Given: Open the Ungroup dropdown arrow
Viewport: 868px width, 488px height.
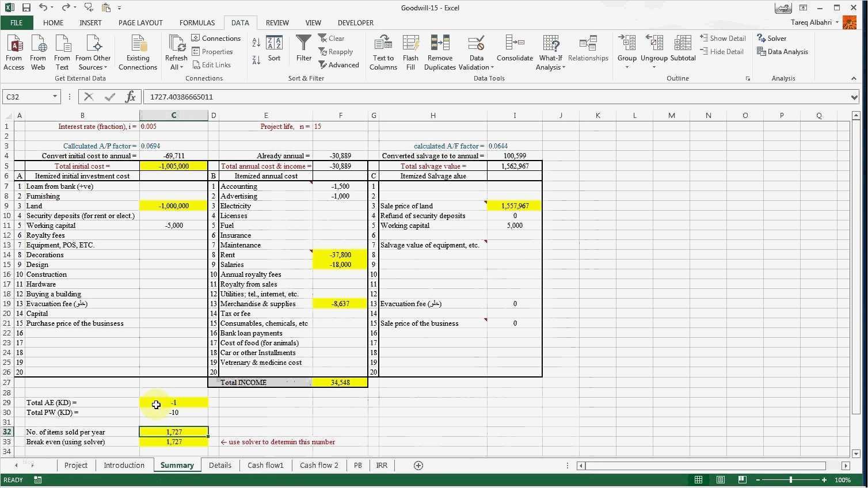Looking at the screenshot, I should pyautogui.click(x=654, y=67).
